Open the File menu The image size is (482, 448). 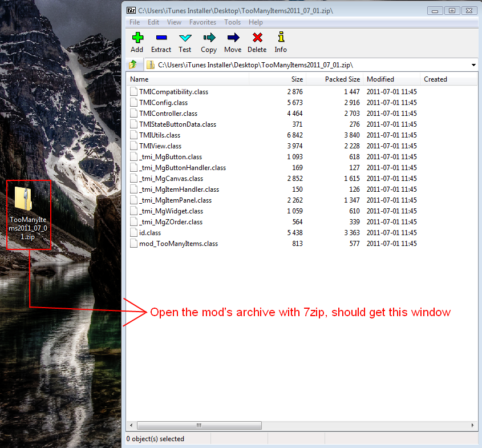coord(135,22)
